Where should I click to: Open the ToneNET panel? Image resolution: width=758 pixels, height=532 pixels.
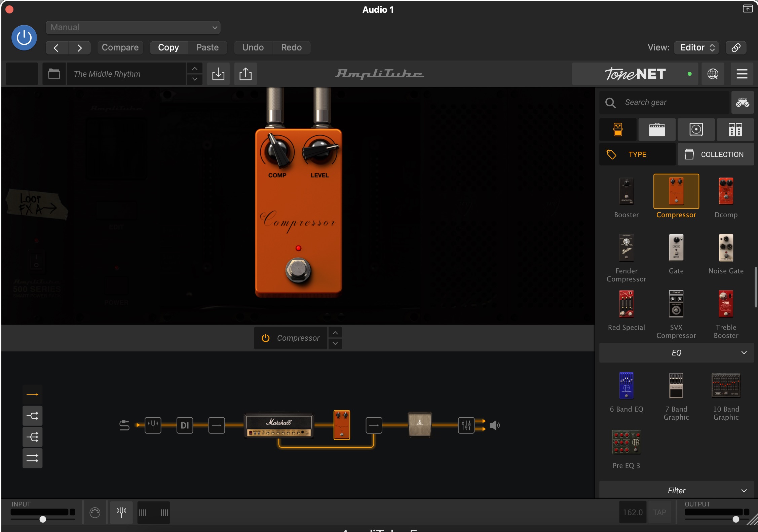coord(635,74)
